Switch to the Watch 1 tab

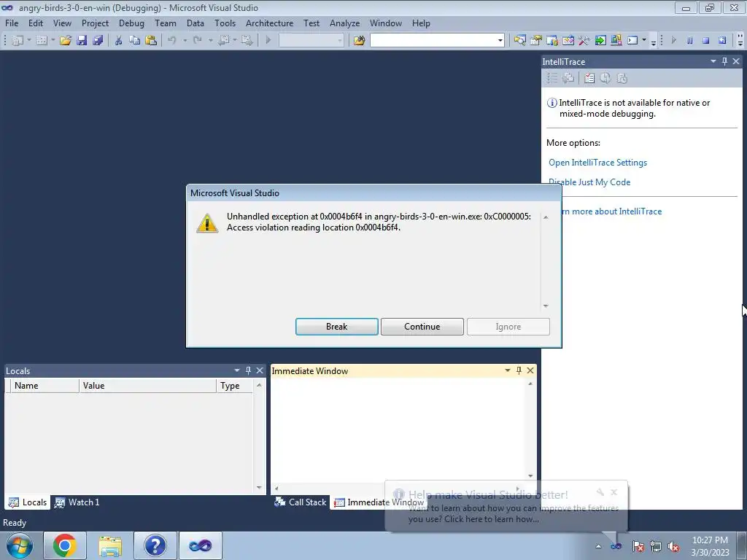[x=77, y=502]
